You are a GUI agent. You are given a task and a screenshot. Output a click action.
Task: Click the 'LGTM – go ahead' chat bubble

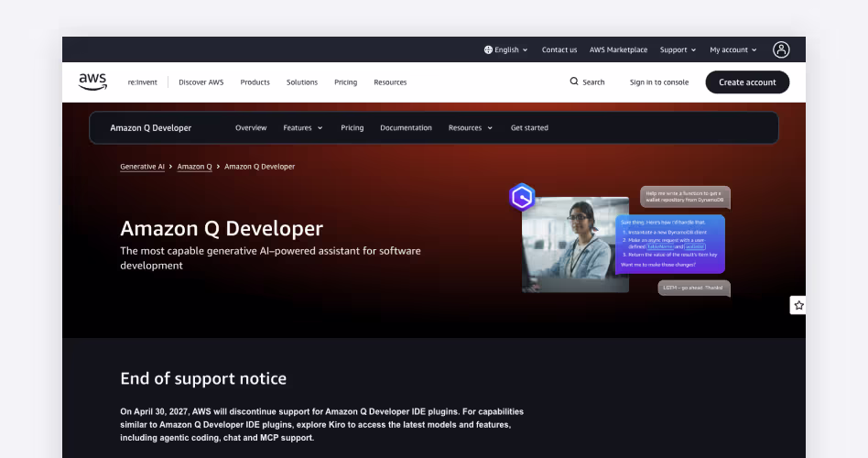(694, 288)
